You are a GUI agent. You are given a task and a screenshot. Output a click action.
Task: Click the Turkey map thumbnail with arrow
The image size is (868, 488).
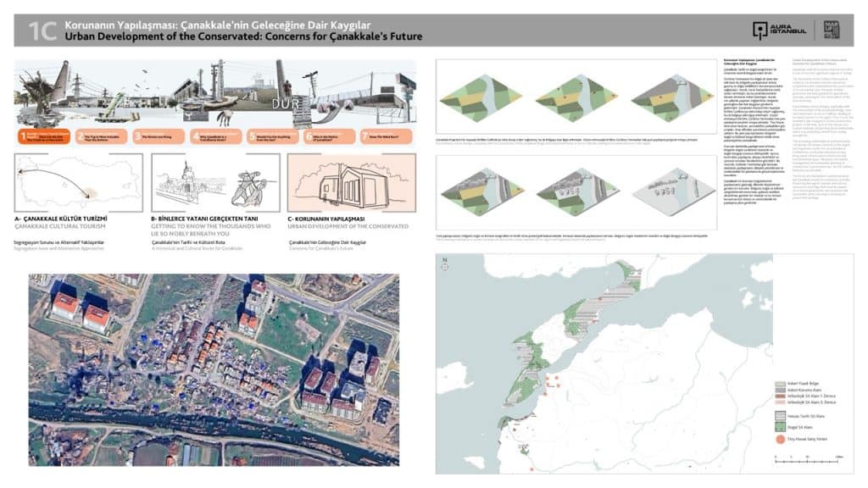(x=78, y=182)
